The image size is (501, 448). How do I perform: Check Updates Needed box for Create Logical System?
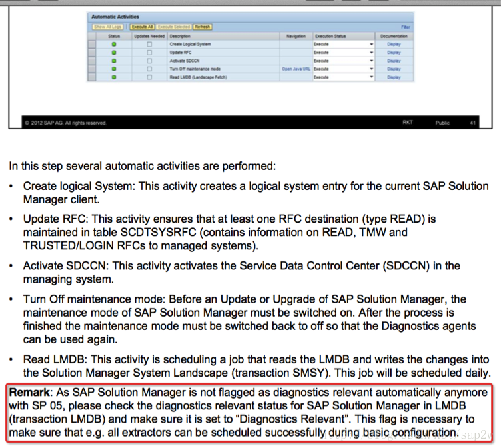149,44
